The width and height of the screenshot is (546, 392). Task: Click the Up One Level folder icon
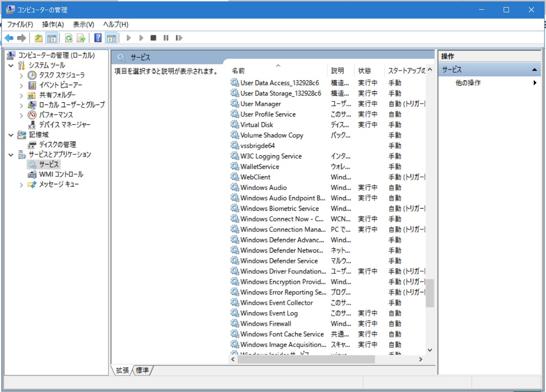[39, 38]
